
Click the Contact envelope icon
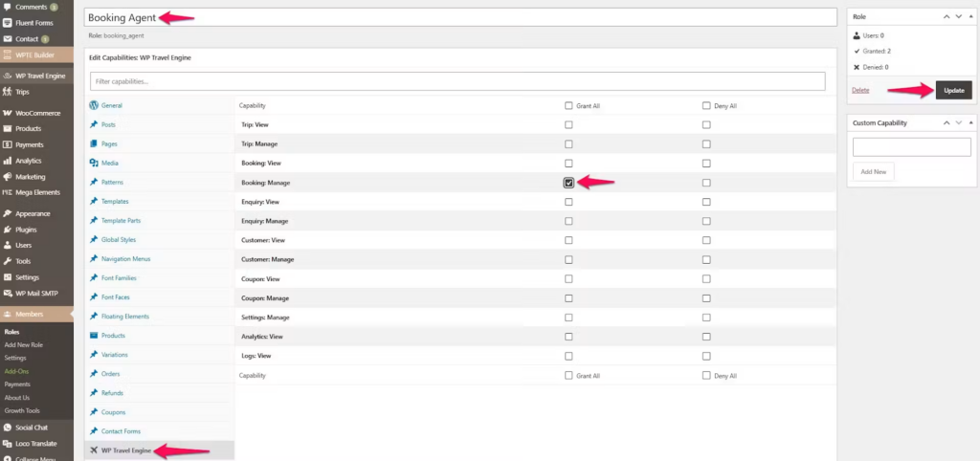[7, 38]
